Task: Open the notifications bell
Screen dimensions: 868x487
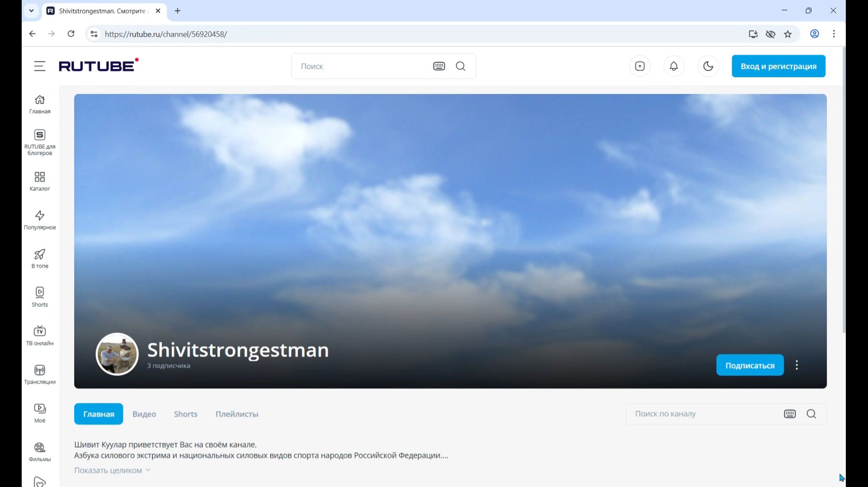Action: pyautogui.click(x=674, y=66)
